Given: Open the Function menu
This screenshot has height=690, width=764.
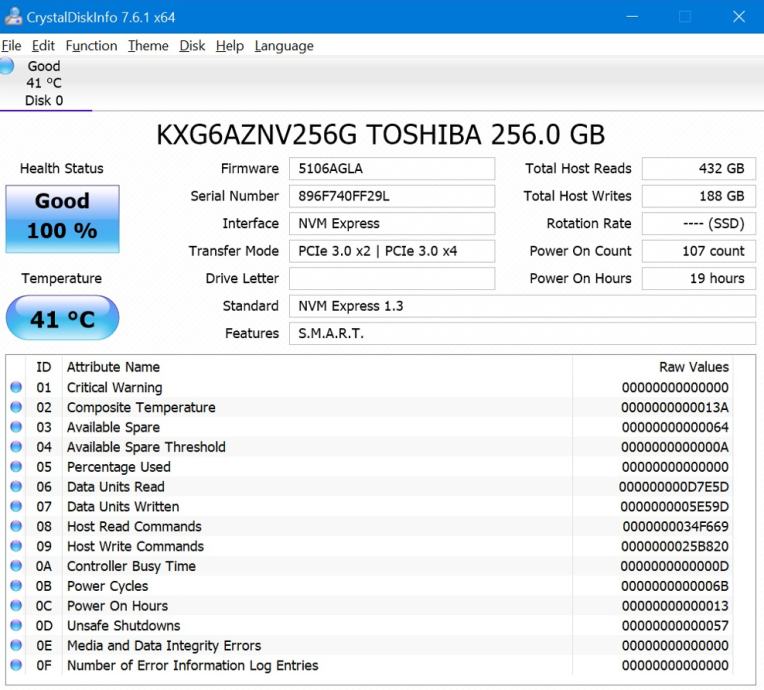Looking at the screenshot, I should (91, 46).
